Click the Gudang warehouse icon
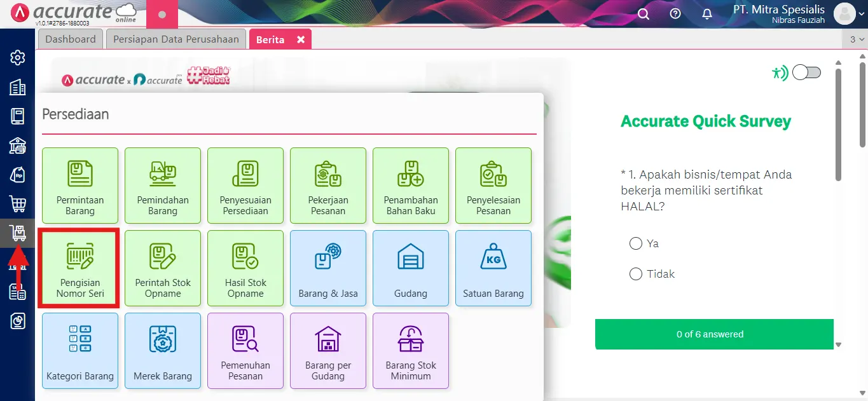The height and width of the screenshot is (401, 868). pos(411,257)
